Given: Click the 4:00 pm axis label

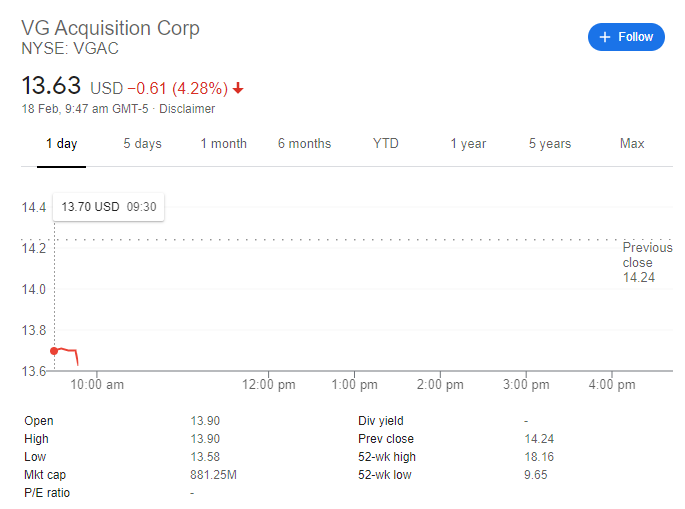Looking at the screenshot, I should pos(612,385).
